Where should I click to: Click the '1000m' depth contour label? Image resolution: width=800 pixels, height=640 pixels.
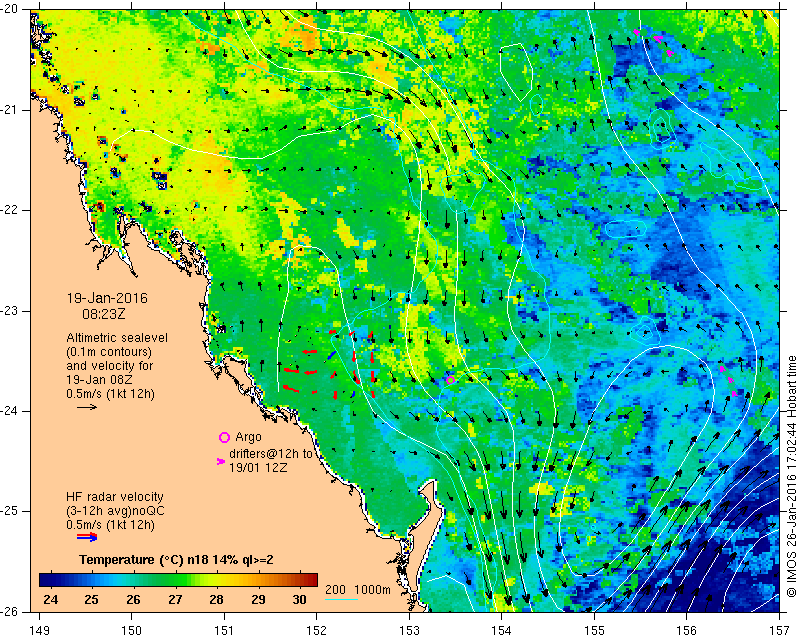(372, 590)
